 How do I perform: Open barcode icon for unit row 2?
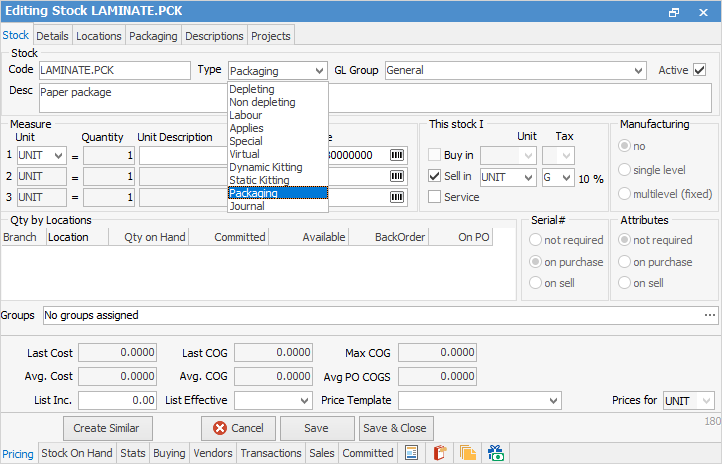[396, 176]
